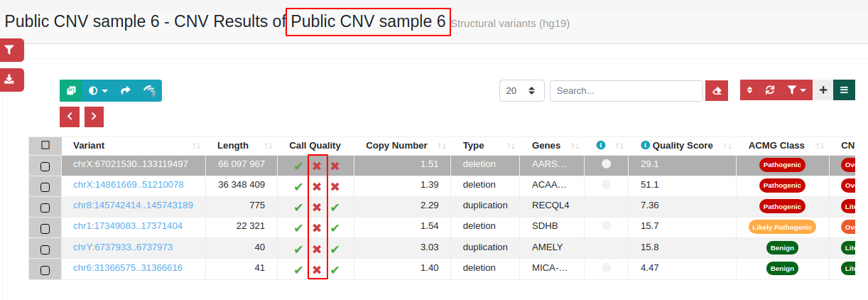Open the rows-per-page dropdown showing 20
The image size is (868, 300).
522,91
